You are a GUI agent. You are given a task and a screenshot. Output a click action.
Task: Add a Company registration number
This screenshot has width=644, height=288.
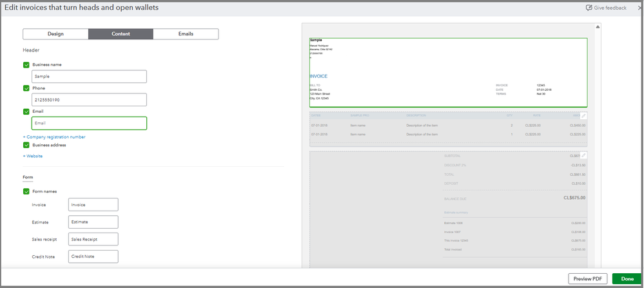[x=54, y=137]
